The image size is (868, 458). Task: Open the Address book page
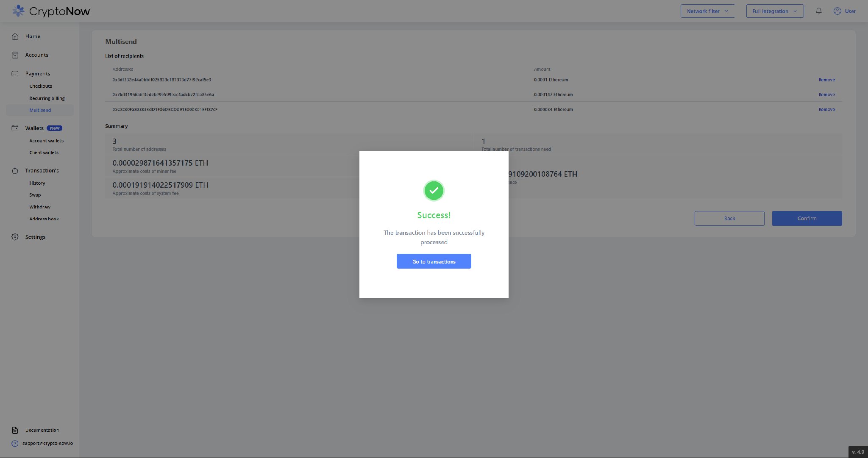(x=44, y=219)
